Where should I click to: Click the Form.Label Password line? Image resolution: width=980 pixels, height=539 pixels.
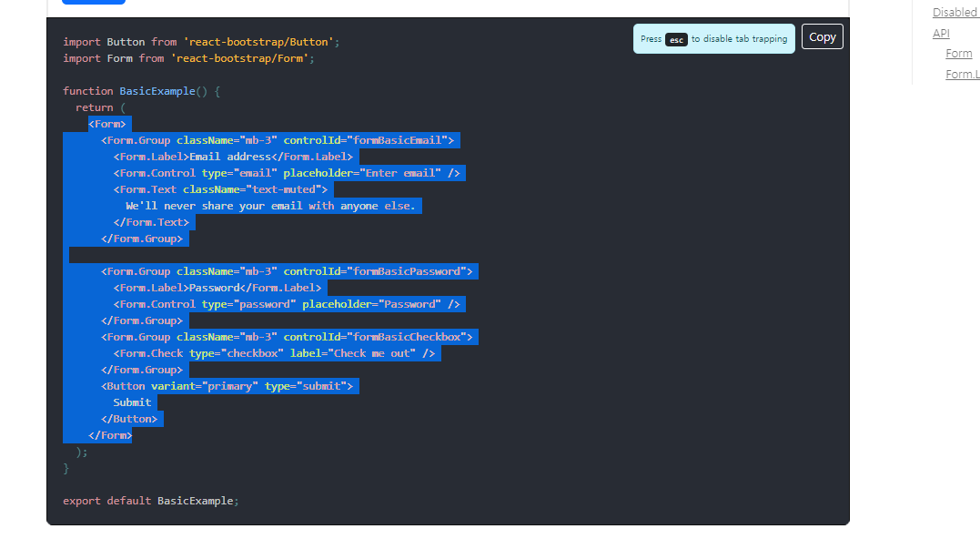click(x=217, y=288)
